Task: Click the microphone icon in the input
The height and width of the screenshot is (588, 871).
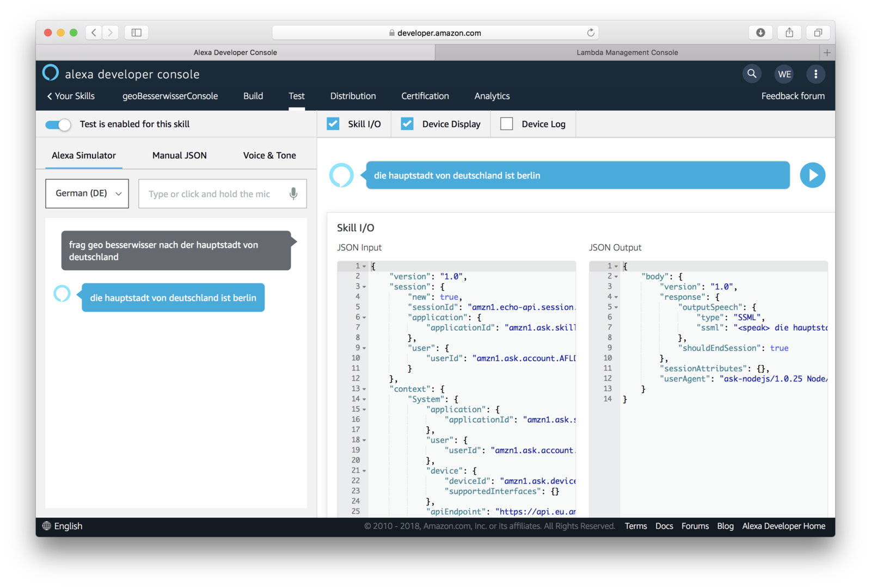Action: point(293,194)
